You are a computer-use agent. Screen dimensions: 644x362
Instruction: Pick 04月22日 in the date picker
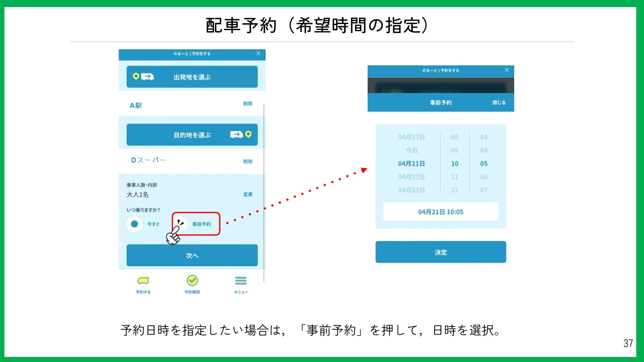(411, 177)
